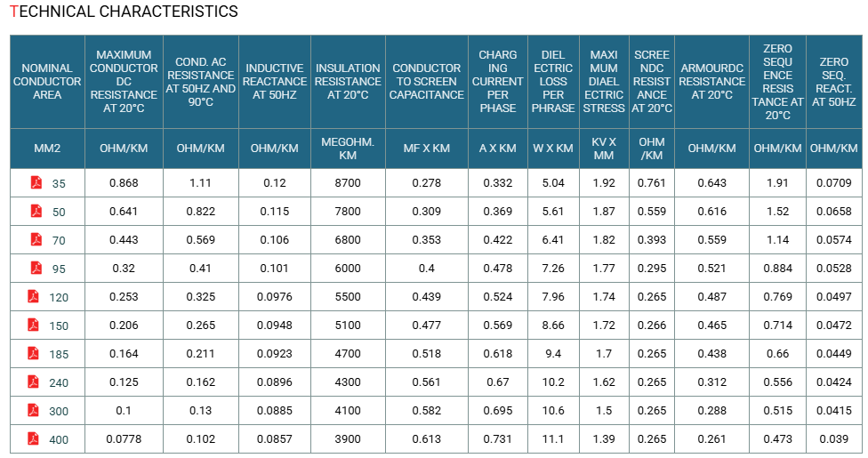Follow the 120 conductor area link

tap(59, 298)
